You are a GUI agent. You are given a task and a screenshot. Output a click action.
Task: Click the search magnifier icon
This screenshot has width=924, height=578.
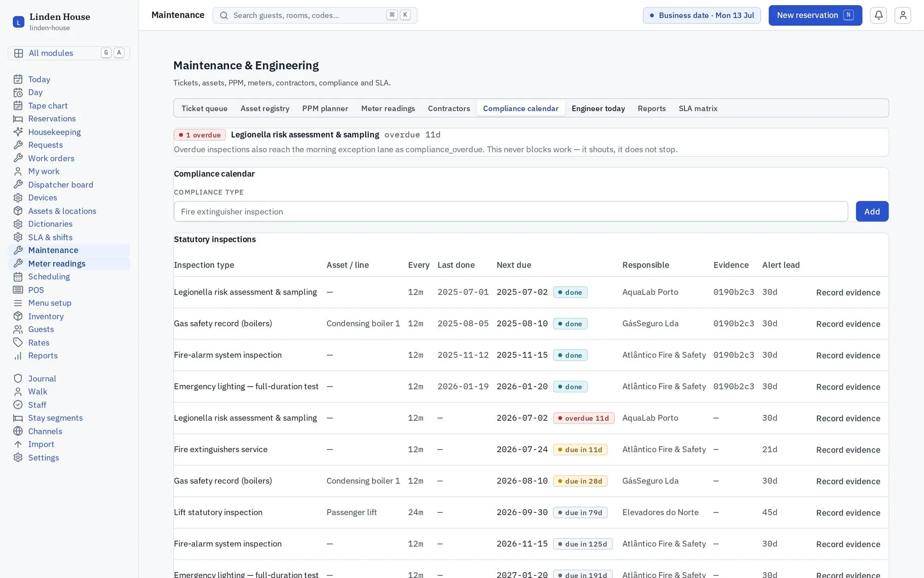(224, 15)
